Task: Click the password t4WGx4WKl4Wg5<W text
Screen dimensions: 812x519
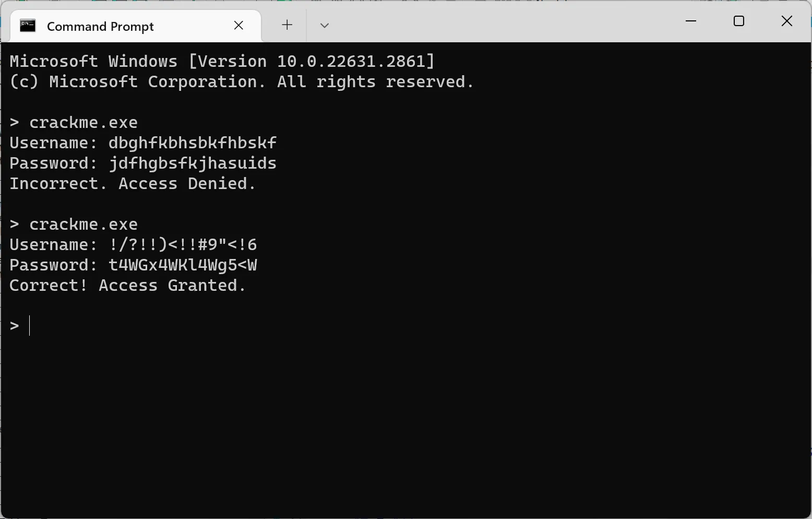Action: pyautogui.click(x=183, y=265)
